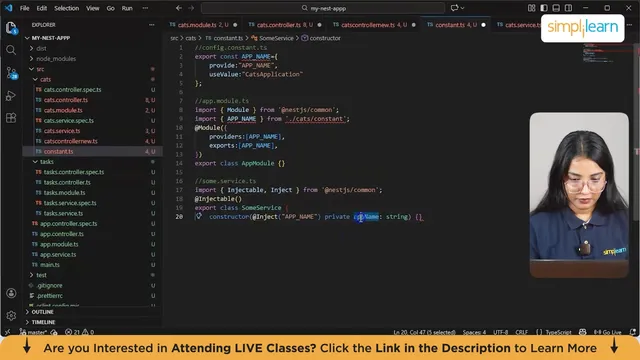Open the Source Control view icon

(11, 73)
